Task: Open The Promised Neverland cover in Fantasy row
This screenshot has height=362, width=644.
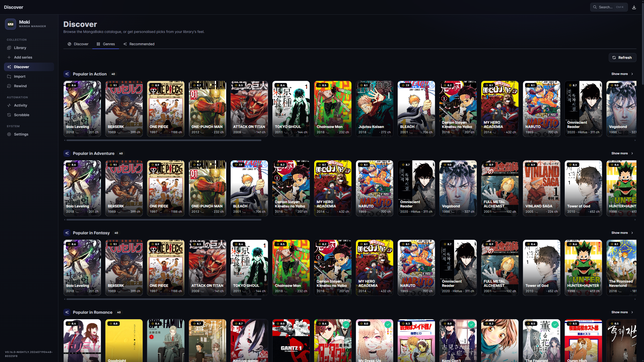Action: coord(621,268)
